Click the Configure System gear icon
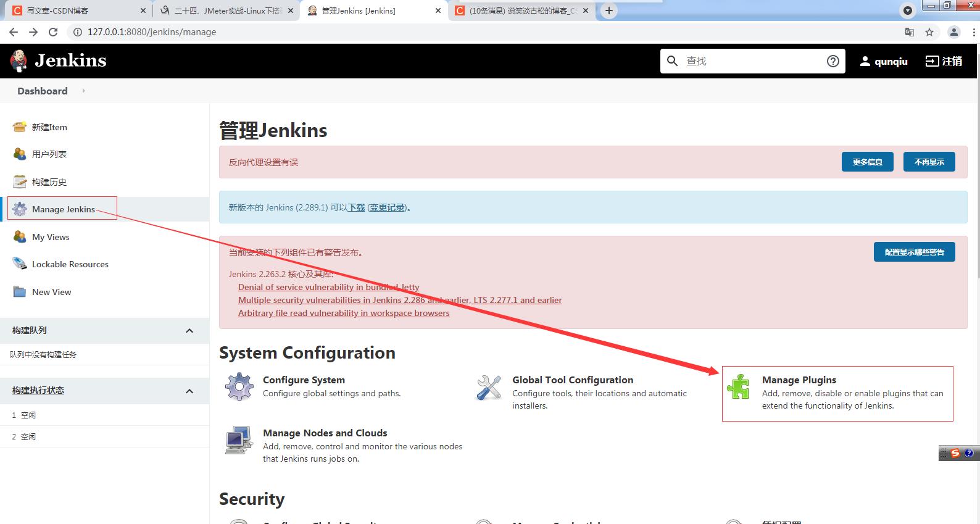Image resolution: width=980 pixels, height=524 pixels. (239, 387)
